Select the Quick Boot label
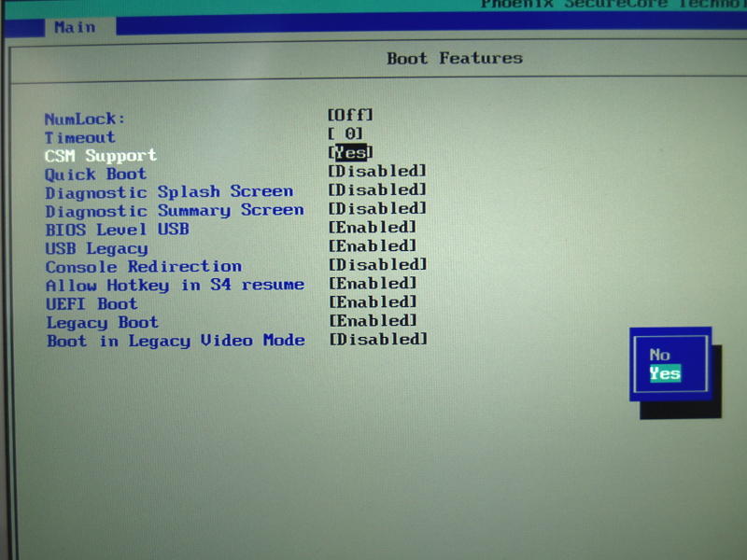Image resolution: width=747 pixels, height=560 pixels. (x=95, y=175)
